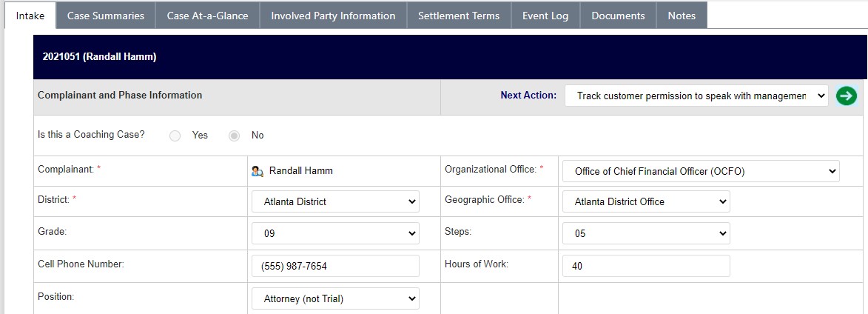Open the Case At-a-Glance tab
Image resolution: width=868 pixels, height=314 pixels.
(208, 16)
